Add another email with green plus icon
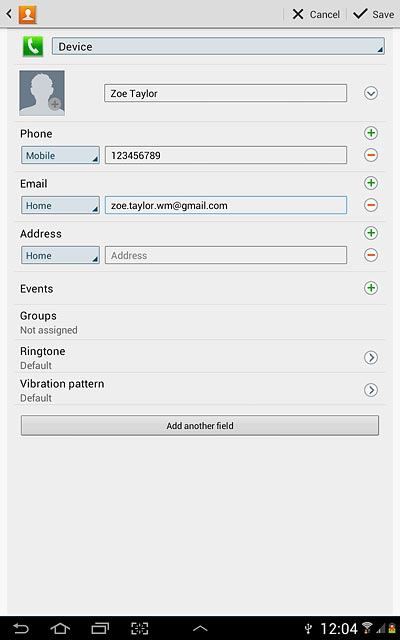Screen dimensions: 400x640 pos(371,183)
